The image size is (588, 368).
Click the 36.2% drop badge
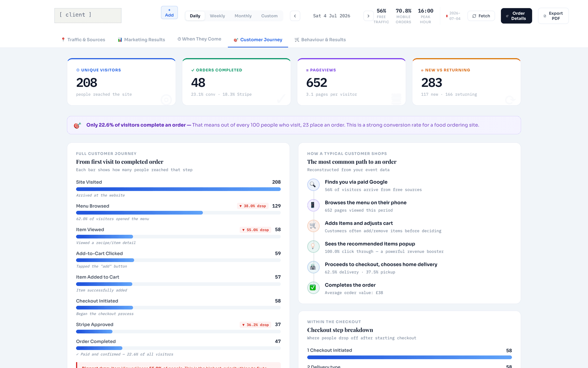pyautogui.click(x=255, y=325)
